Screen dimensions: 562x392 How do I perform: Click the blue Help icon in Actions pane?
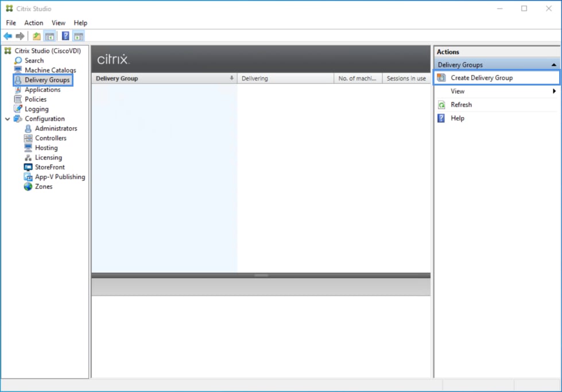(441, 118)
